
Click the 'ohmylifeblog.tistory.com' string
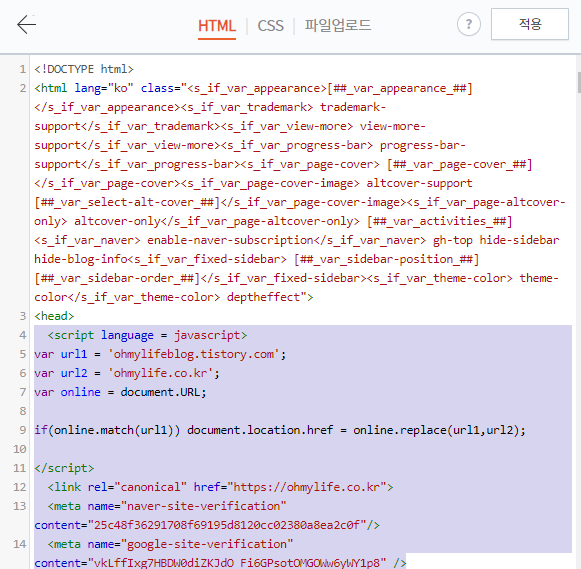tap(193, 355)
